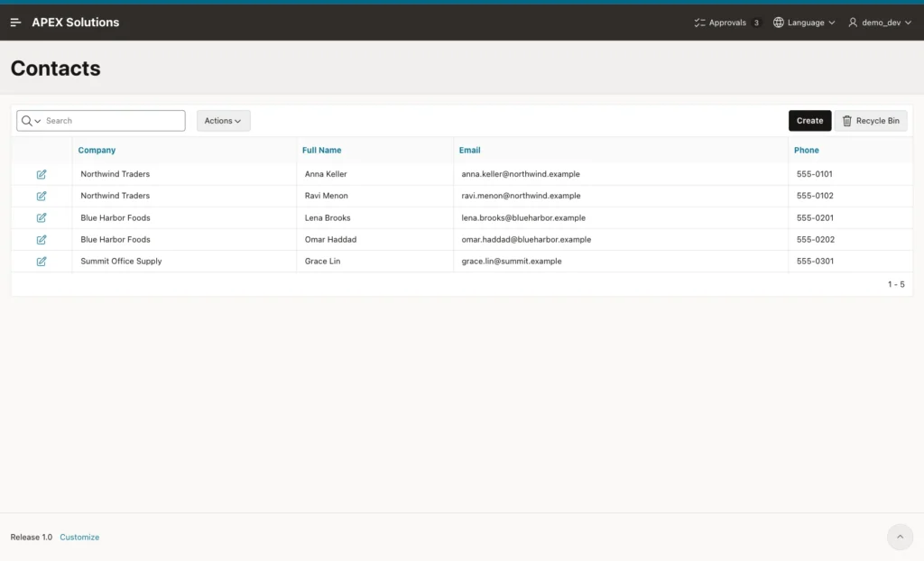Click the Customize link in footer
The image size is (924, 561).
tap(79, 538)
